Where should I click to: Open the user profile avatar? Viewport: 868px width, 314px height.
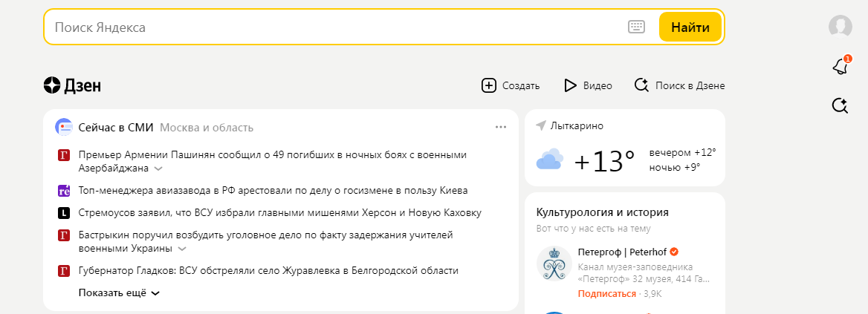tap(840, 27)
